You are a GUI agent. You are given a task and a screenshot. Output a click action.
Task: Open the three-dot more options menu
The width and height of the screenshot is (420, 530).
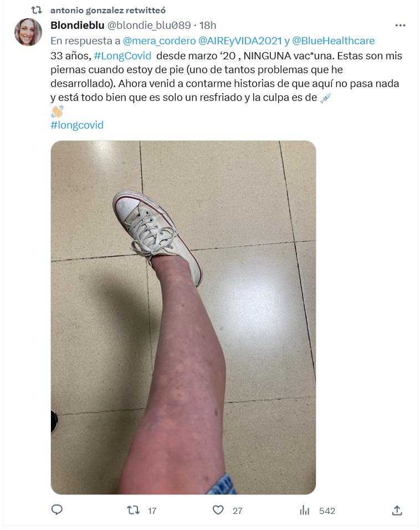tap(400, 26)
